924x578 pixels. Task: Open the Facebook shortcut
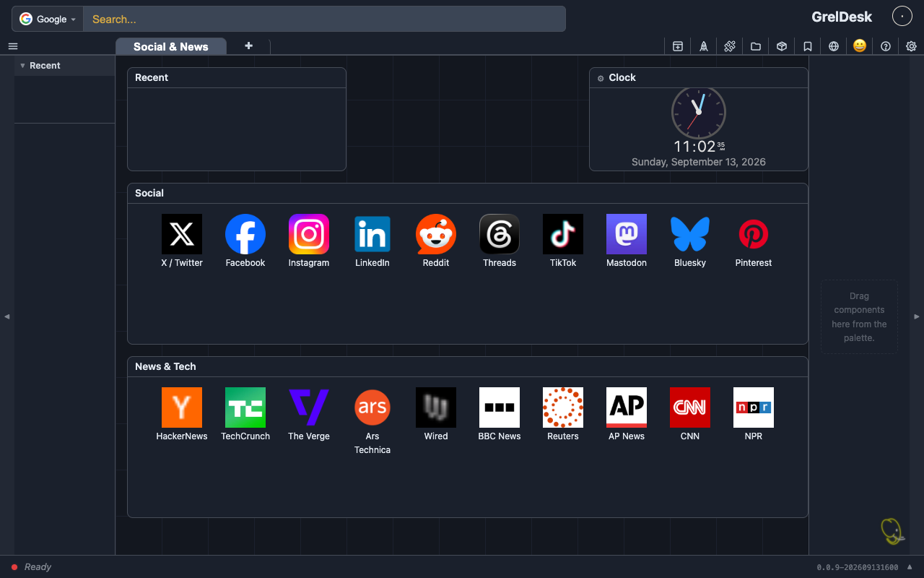pos(245,241)
